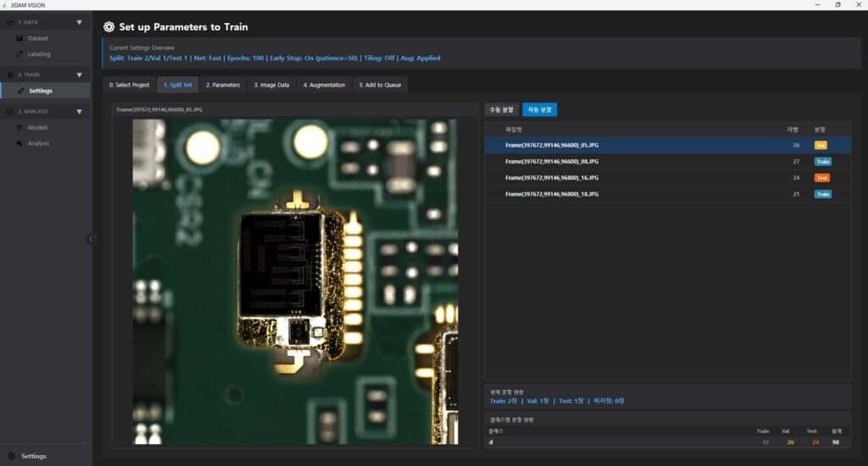Switch to the 0. Select Project tab
The image size is (868, 466).
pos(129,85)
